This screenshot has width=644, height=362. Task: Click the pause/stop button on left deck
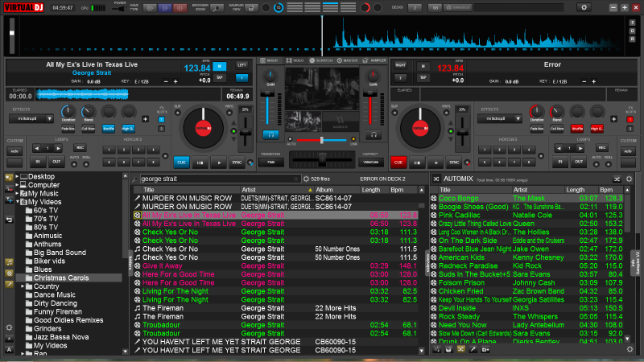click(200, 162)
